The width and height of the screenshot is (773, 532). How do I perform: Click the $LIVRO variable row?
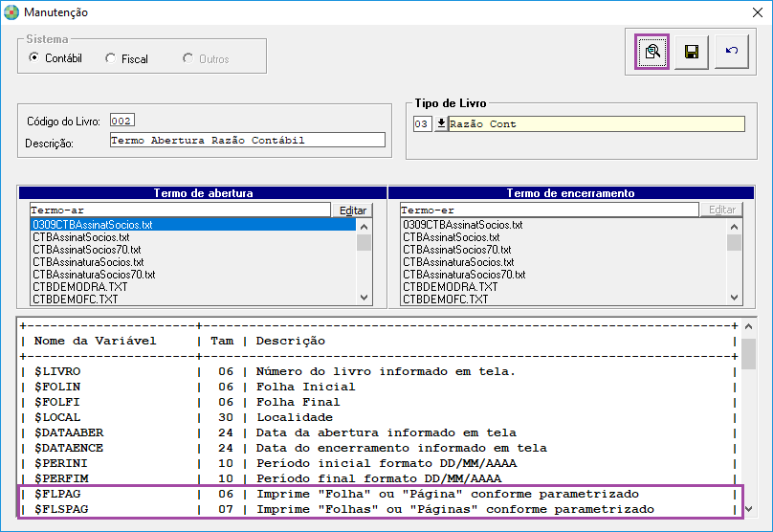click(379, 371)
